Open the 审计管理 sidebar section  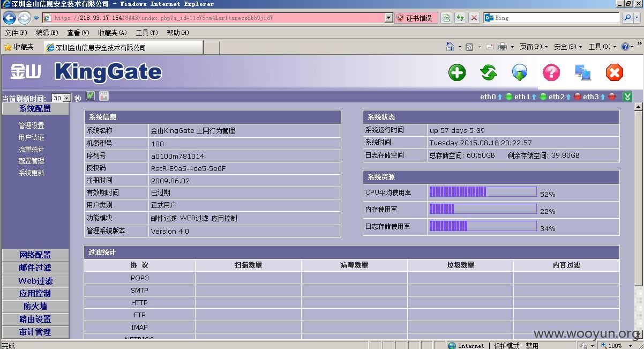click(35, 332)
